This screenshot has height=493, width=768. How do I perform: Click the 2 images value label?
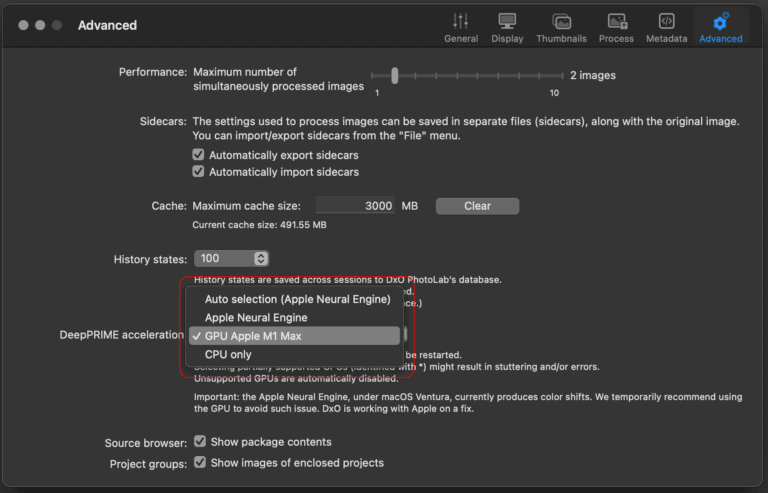tap(593, 75)
